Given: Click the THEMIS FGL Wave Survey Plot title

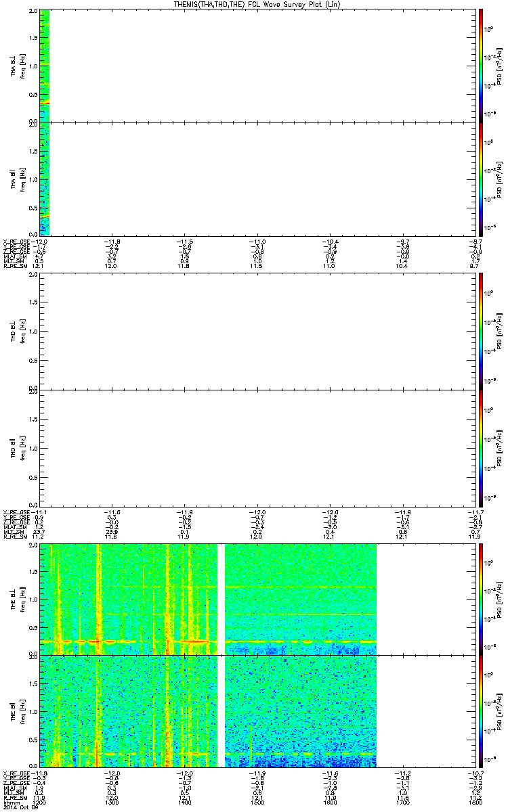Looking at the screenshot, I should coord(257,4).
